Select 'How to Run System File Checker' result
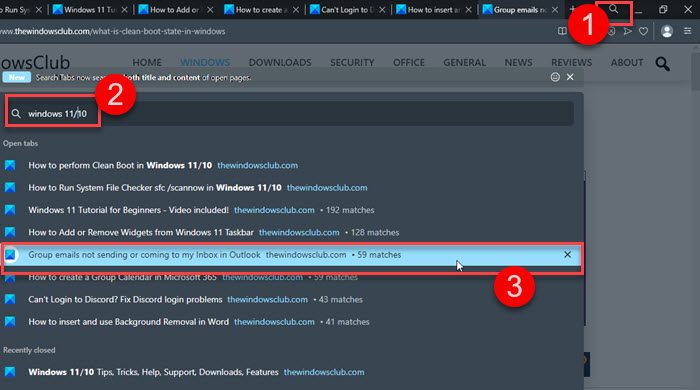700x390 pixels. pos(292,187)
